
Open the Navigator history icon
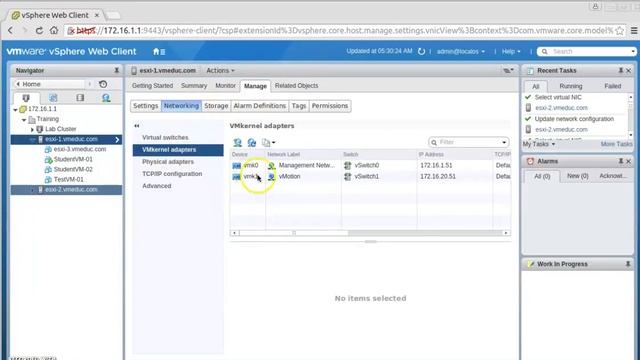[x=103, y=84]
